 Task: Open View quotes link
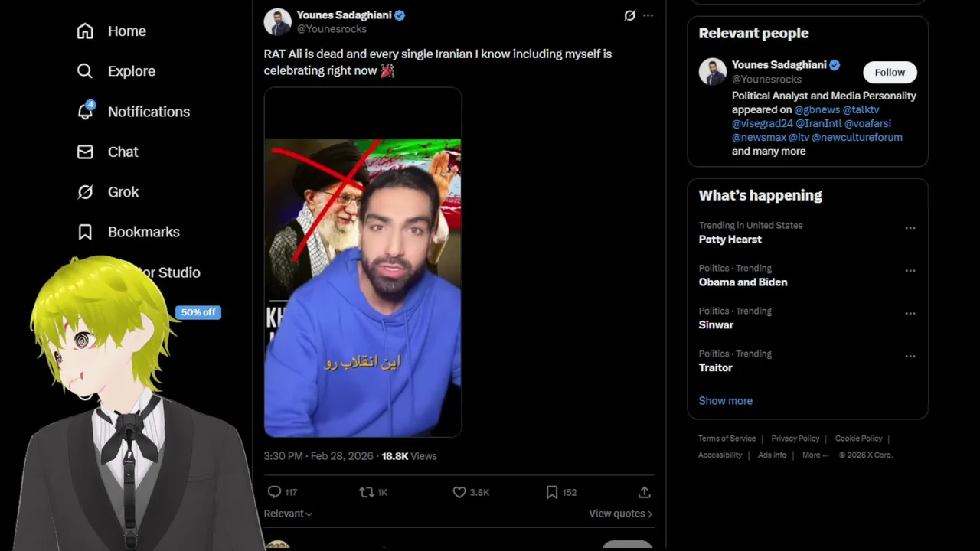[x=620, y=514]
